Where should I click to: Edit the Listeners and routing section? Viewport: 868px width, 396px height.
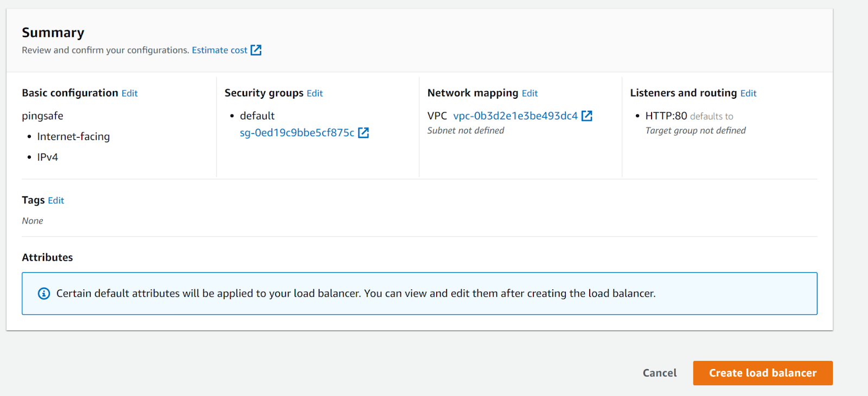[x=748, y=93]
